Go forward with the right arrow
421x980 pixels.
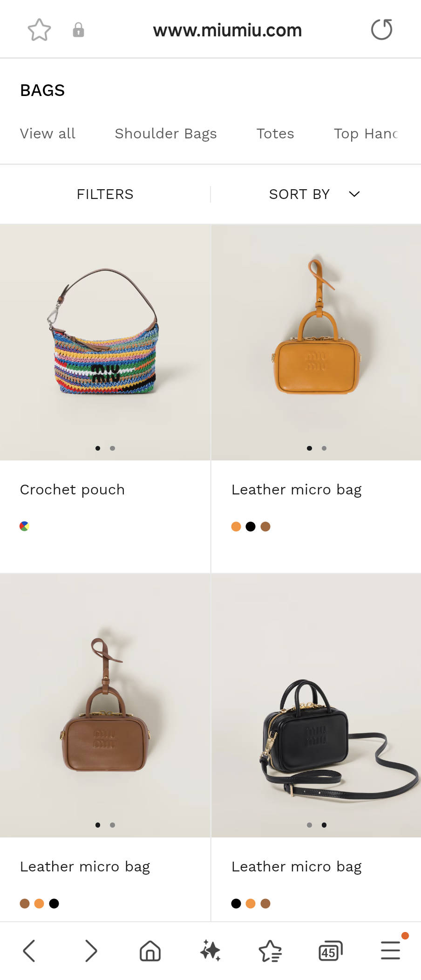coord(91,951)
